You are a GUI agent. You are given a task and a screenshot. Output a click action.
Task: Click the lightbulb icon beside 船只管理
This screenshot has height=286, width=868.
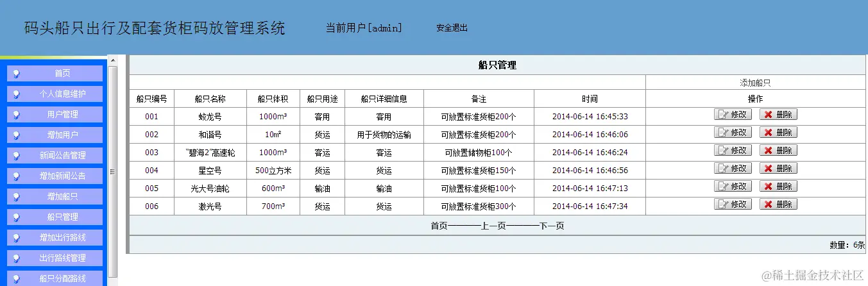click(16, 217)
